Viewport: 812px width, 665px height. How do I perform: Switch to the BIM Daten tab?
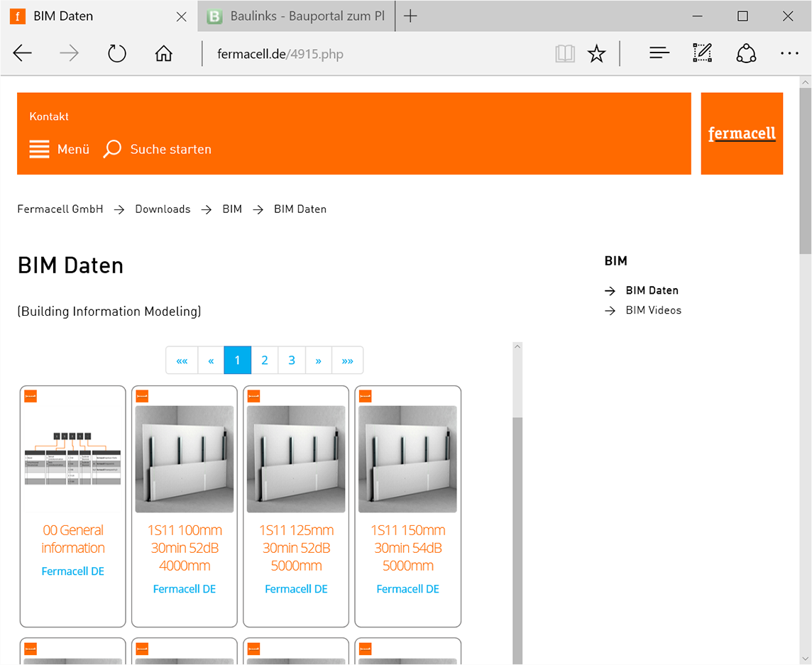click(x=99, y=16)
